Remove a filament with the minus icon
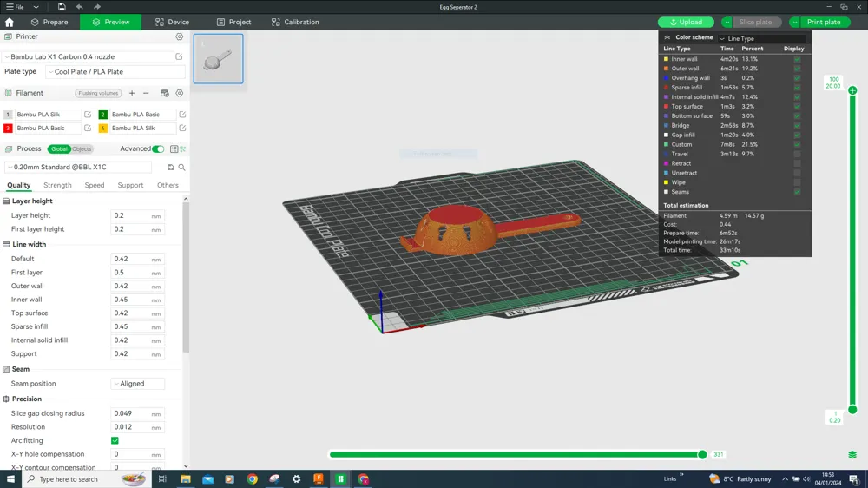This screenshot has height=488, width=868. click(x=146, y=93)
